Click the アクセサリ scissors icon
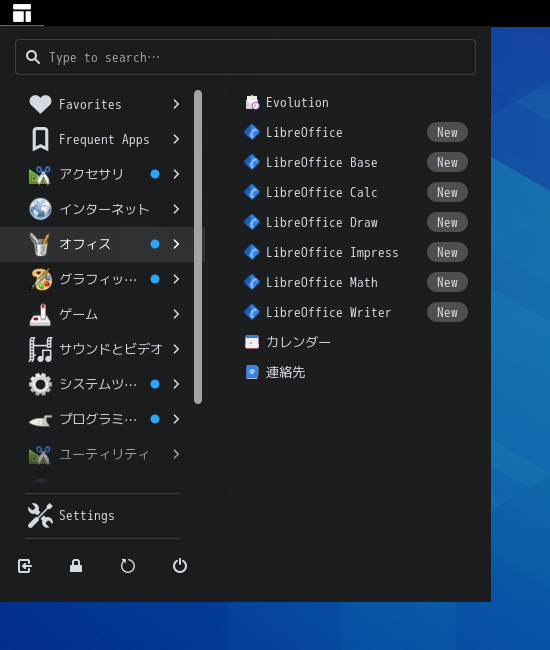The image size is (550, 650). pyautogui.click(x=40, y=174)
